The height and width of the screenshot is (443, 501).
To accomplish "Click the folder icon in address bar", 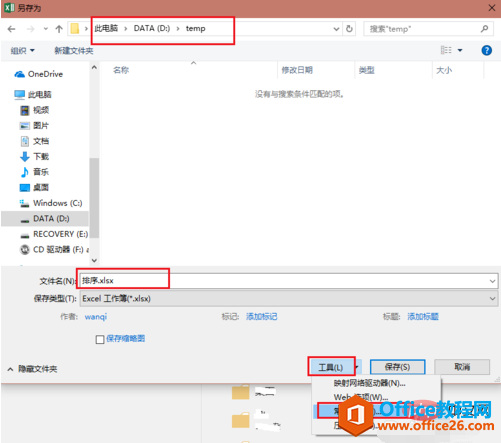I will (x=75, y=29).
